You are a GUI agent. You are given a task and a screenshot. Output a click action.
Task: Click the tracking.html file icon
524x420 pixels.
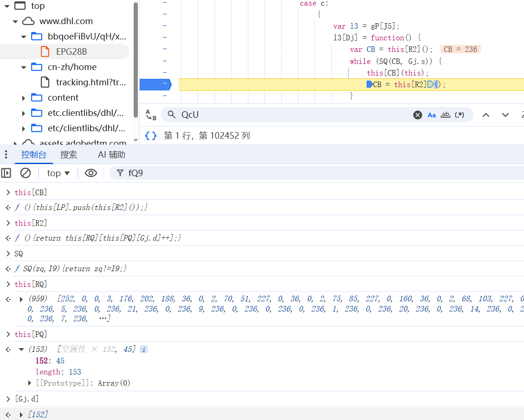[45, 82]
